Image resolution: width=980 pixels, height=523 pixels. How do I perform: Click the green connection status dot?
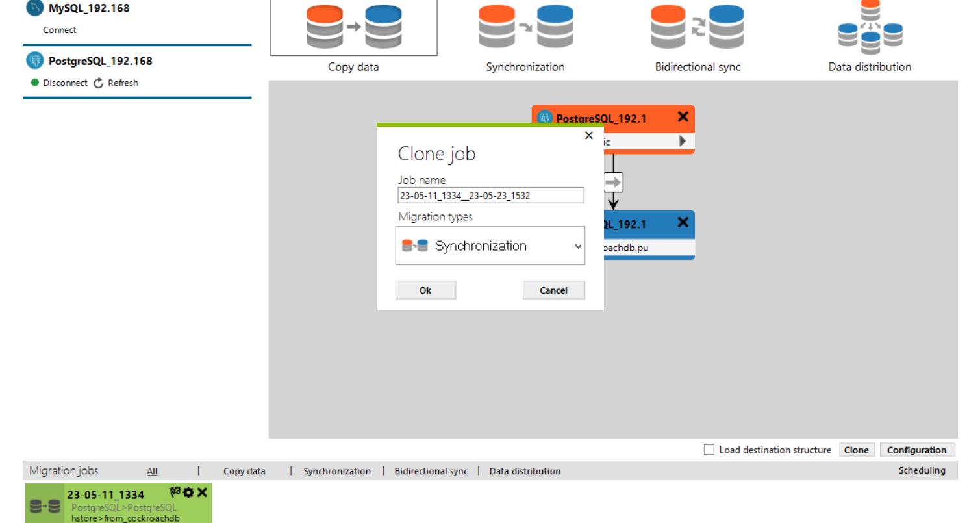[x=35, y=83]
